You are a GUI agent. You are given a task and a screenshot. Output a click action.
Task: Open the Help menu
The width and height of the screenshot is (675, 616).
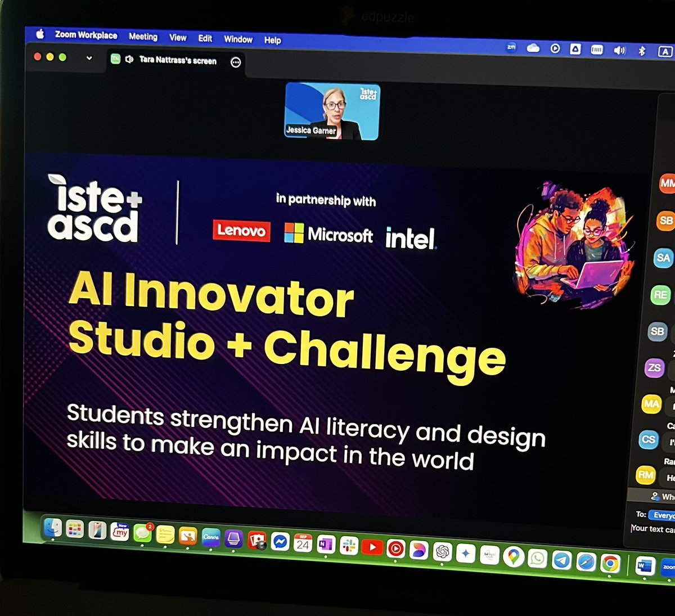click(x=273, y=41)
